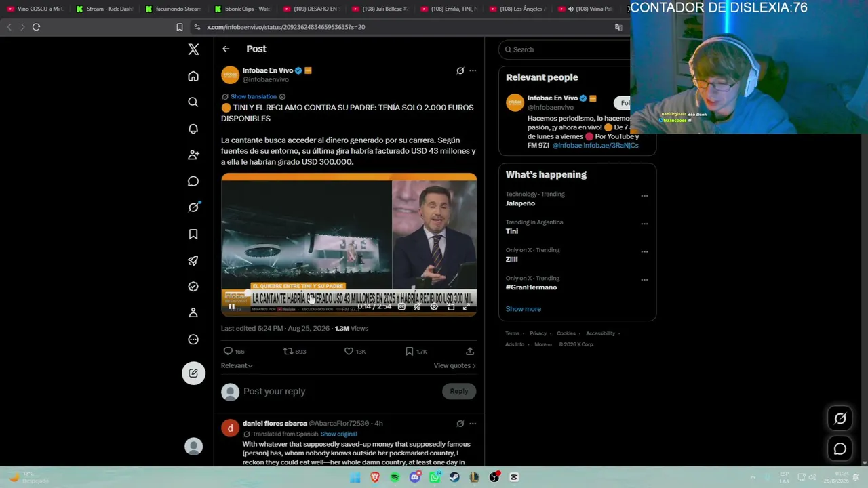This screenshot has height=488, width=868.
Task: Toggle picture-in-picture on the video
Action: 450,307
